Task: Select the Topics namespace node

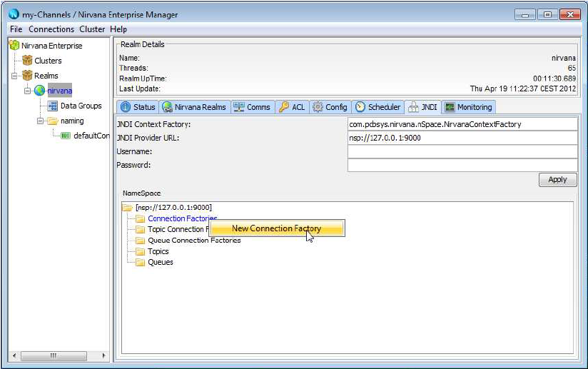Action: pyautogui.click(x=158, y=251)
